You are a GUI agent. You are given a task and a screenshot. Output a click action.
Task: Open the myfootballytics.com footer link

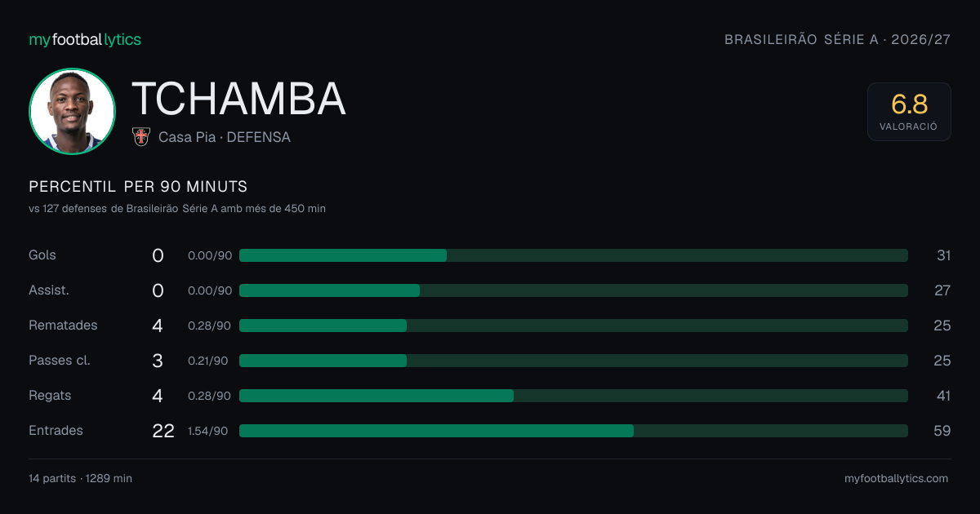897,479
